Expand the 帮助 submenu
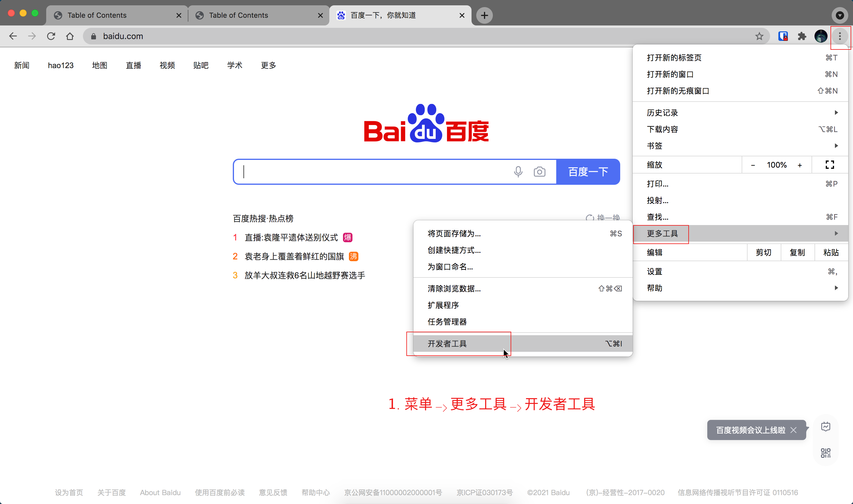The image size is (853, 504). click(740, 288)
